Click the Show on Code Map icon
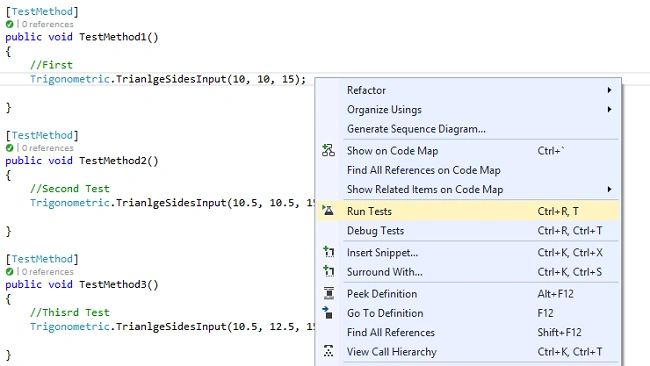This screenshot has width=650, height=366. pyautogui.click(x=328, y=150)
